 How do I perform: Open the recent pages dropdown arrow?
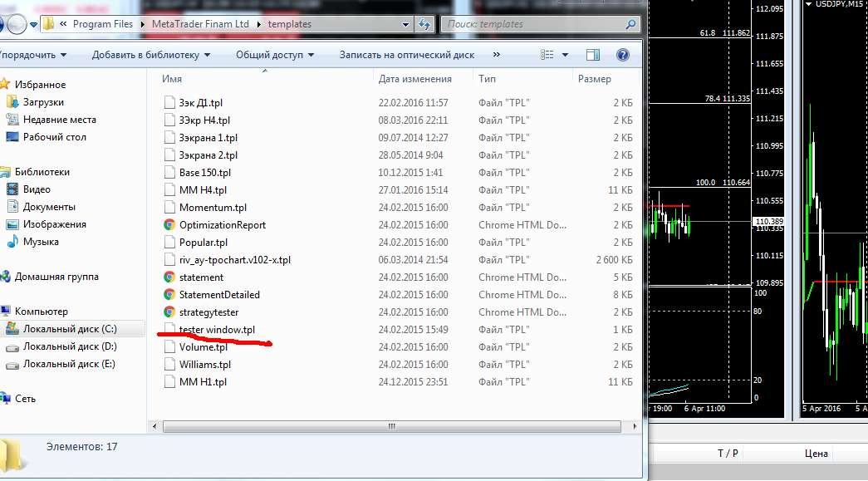coord(33,24)
